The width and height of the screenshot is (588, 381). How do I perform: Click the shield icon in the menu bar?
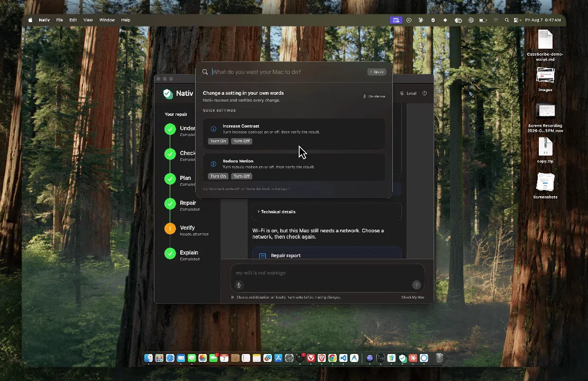click(433, 20)
